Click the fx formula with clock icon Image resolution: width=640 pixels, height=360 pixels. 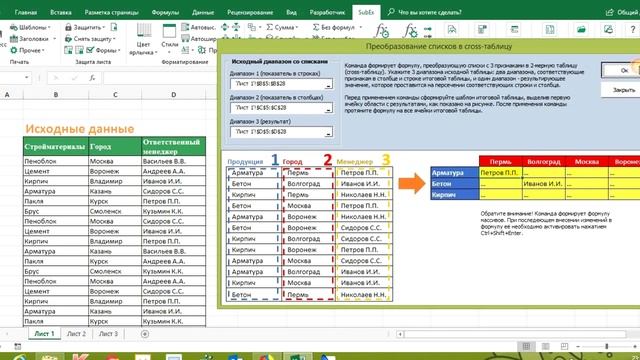(x=382, y=31)
